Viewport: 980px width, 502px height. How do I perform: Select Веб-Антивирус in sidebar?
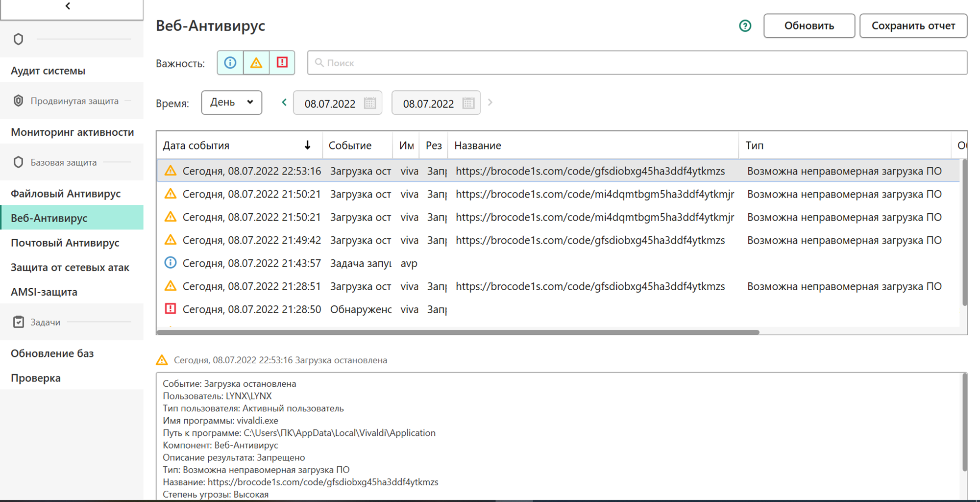pyautogui.click(x=72, y=218)
